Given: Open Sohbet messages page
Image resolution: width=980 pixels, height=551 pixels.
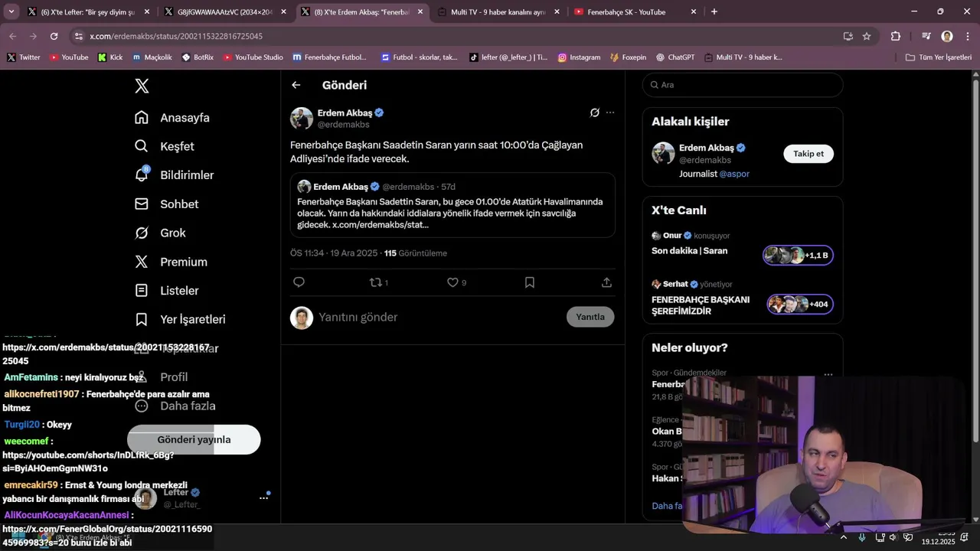Looking at the screenshot, I should point(166,204).
